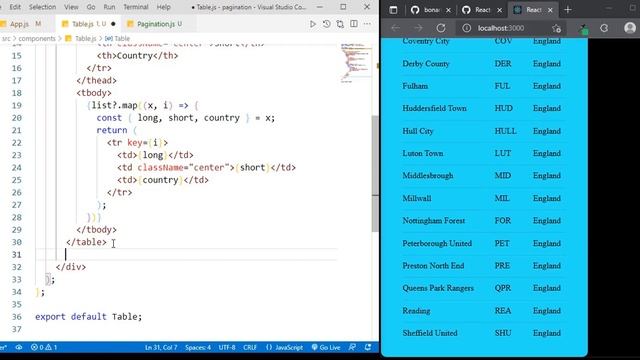
Task: Open the Edit menu
Action: tap(15, 7)
